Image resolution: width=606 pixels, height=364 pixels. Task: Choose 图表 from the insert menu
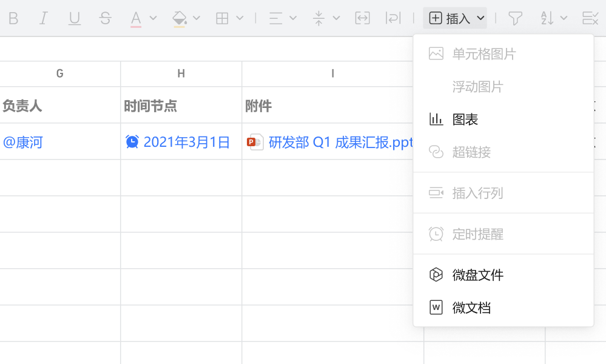(503, 120)
